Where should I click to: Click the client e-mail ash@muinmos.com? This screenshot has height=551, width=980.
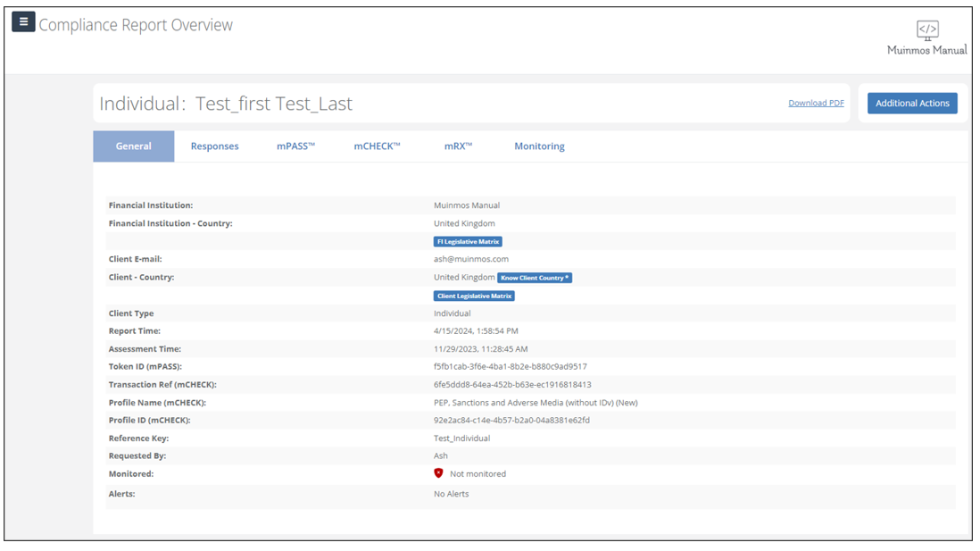point(470,259)
